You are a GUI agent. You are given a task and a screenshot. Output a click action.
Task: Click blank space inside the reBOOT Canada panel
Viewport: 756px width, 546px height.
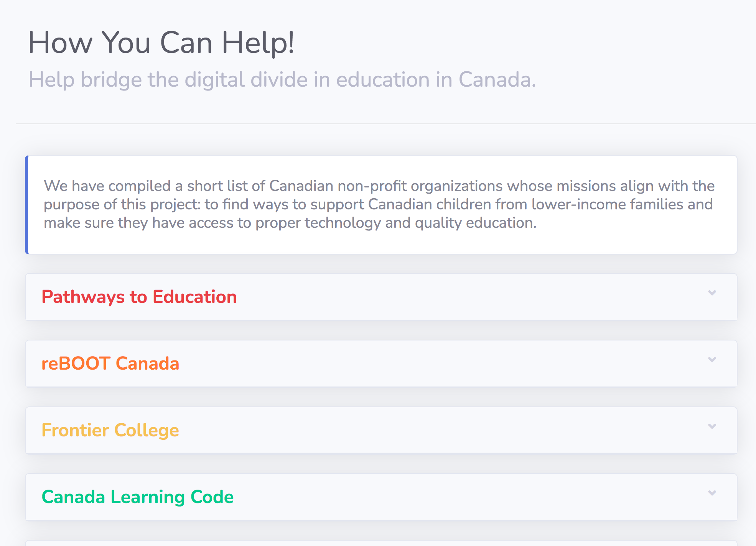pos(441,363)
